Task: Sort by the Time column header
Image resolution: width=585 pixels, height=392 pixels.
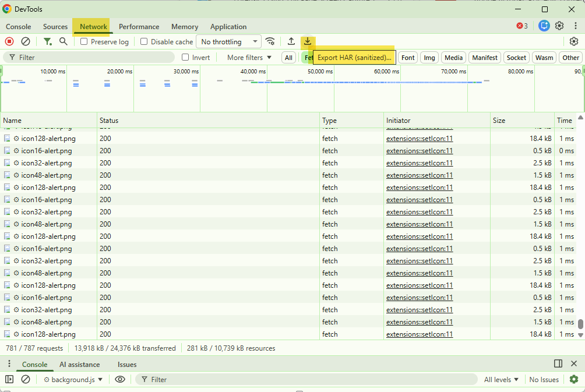Action: [x=565, y=121]
